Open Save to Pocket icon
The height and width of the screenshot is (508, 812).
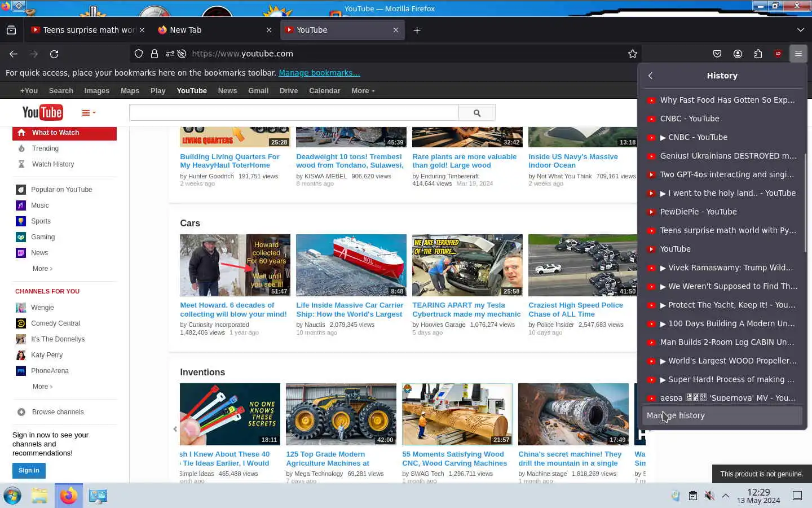tap(717, 54)
